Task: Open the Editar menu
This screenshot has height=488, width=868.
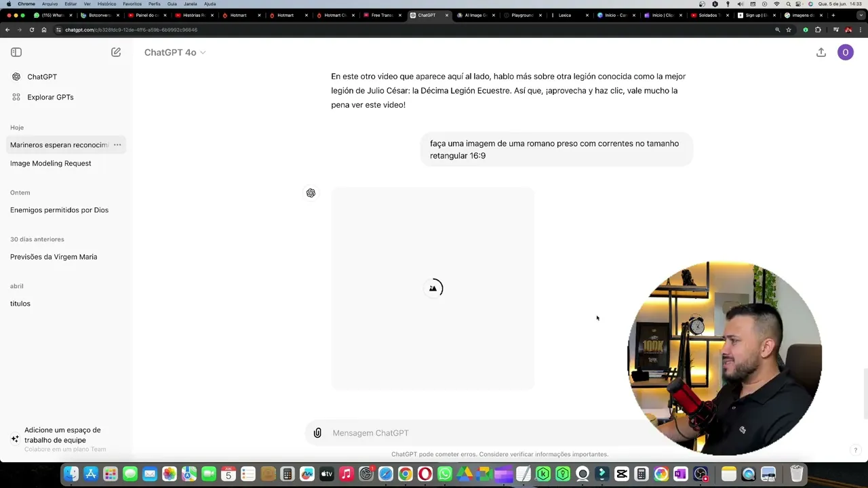Action: [x=71, y=4]
